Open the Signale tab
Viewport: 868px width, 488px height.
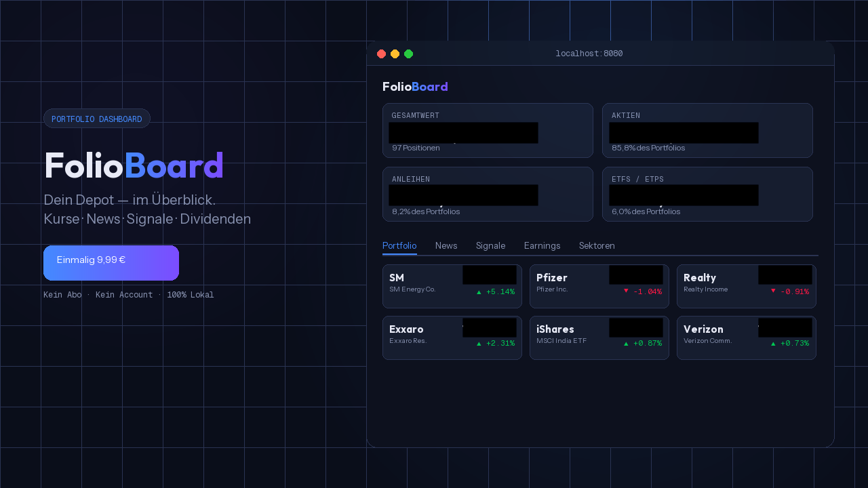[490, 245]
